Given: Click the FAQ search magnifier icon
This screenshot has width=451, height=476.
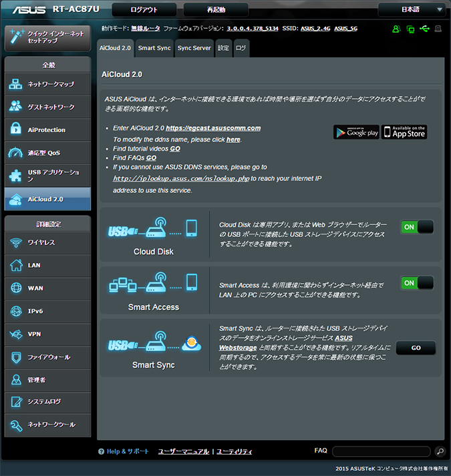Looking at the screenshot, I should point(440,451).
